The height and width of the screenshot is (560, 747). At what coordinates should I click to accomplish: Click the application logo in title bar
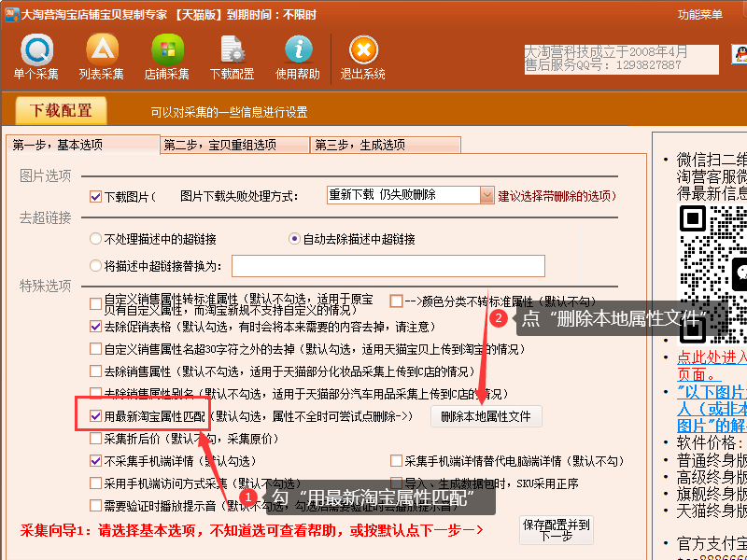8,14
